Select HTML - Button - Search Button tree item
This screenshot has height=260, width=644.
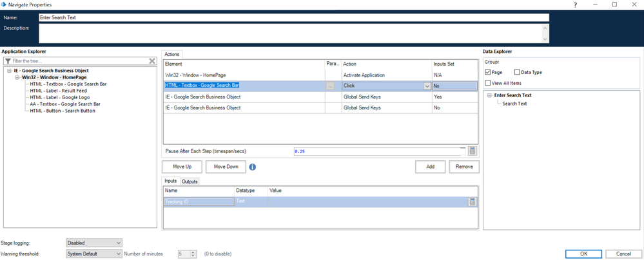pyautogui.click(x=63, y=111)
